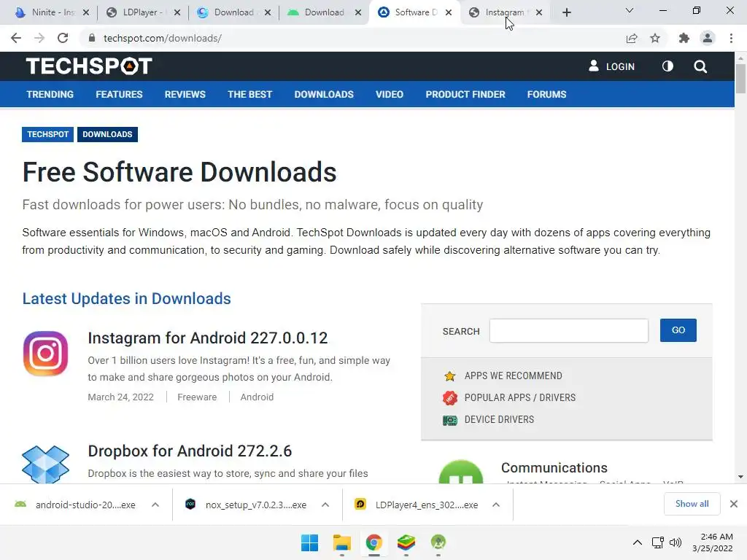View site info lock icon
Viewport: 747px width, 560px height.
coord(92,38)
